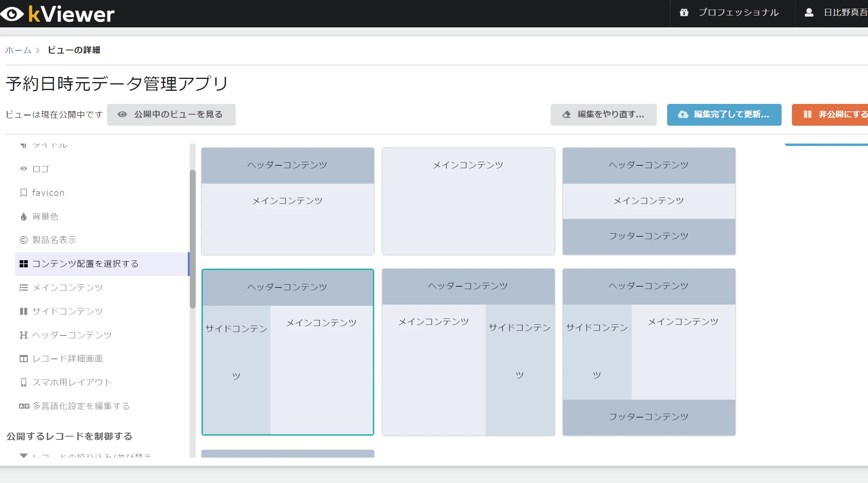Choose layout with left side content and footer
868x483 pixels.
click(649, 352)
